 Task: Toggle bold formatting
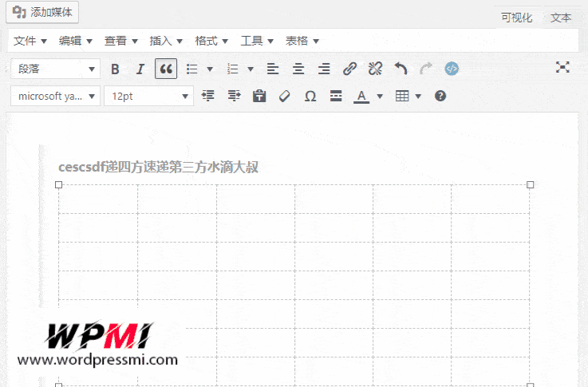pyautogui.click(x=115, y=69)
